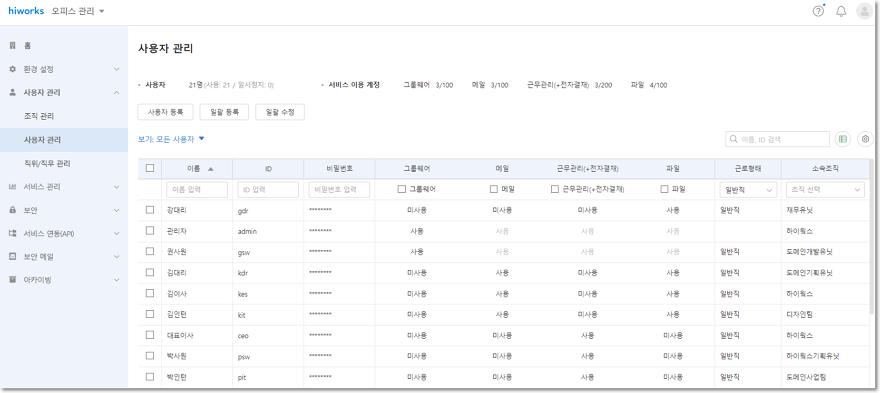880x393 pixels.
Task: Open the 오피스 관리 dropdown
Action: (78, 11)
